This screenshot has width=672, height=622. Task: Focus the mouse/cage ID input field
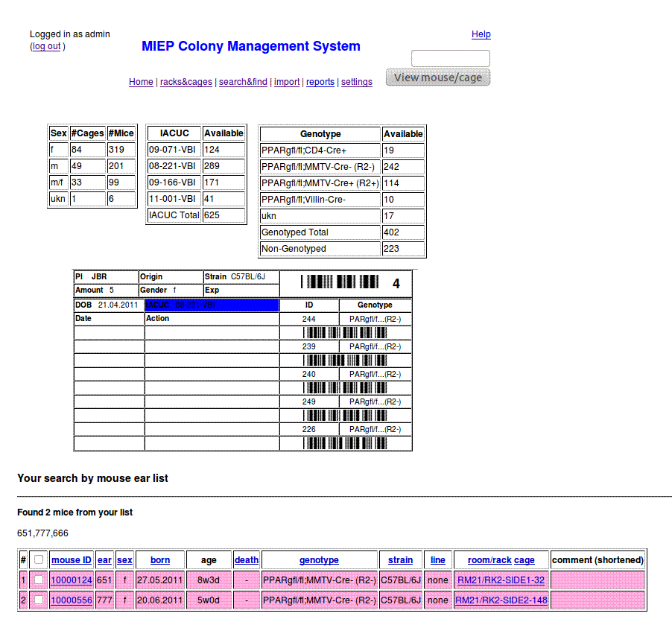tap(451, 58)
